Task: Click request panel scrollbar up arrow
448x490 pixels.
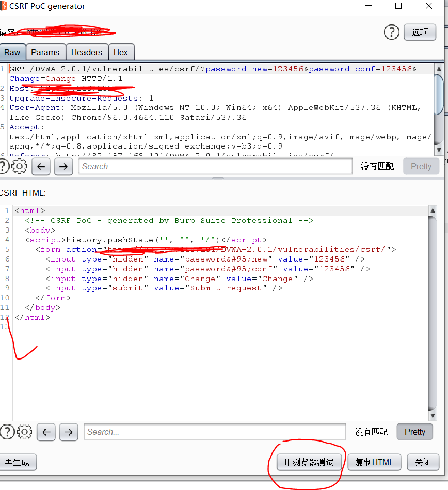Action: [x=439, y=69]
